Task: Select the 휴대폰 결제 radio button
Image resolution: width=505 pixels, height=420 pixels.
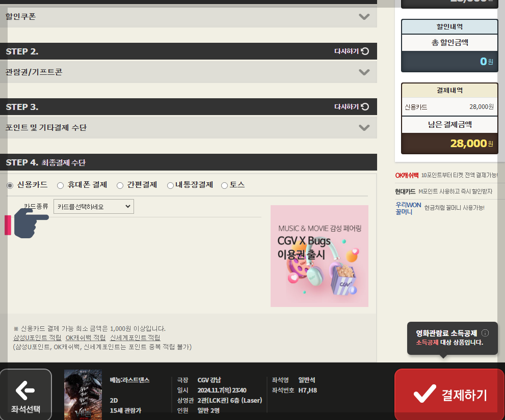Action: point(60,185)
